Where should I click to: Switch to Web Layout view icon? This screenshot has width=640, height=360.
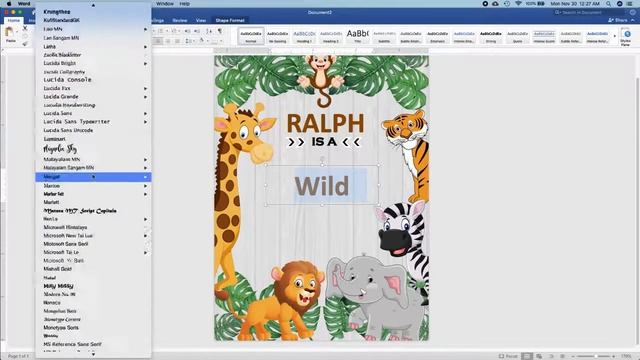(x=539, y=356)
